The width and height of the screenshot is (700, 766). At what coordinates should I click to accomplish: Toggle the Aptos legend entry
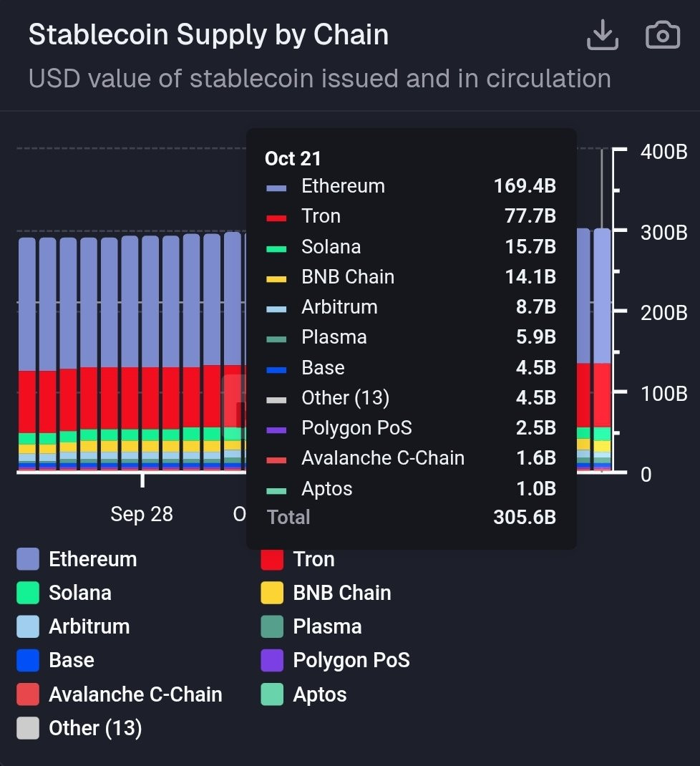[303, 694]
